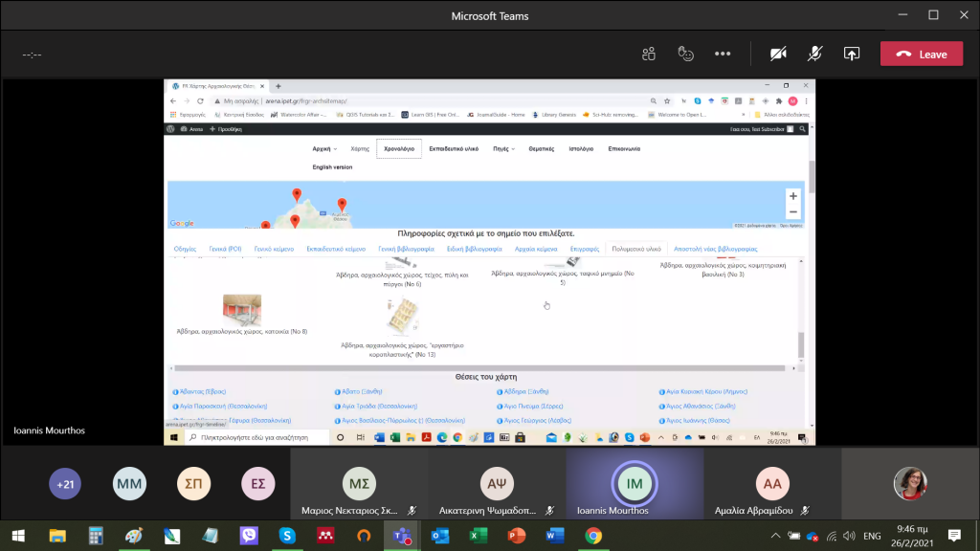Click the ΑΨ participant avatar

point(496,483)
